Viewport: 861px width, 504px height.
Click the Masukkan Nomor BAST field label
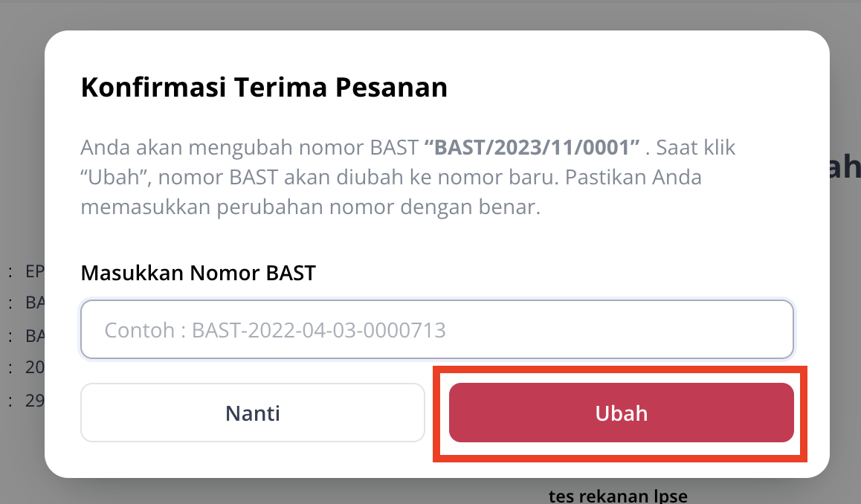tap(196, 273)
